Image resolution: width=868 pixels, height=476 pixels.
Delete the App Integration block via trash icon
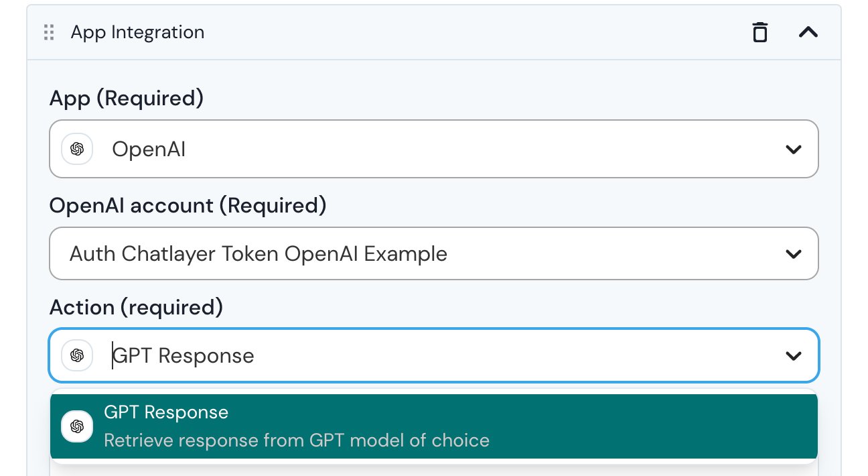click(759, 32)
